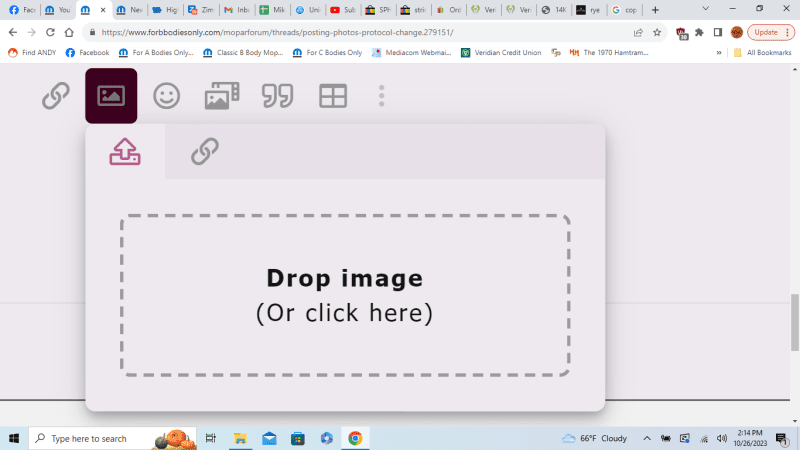This screenshot has height=450, width=800.
Task: Click the address bar URL
Action: (x=277, y=32)
